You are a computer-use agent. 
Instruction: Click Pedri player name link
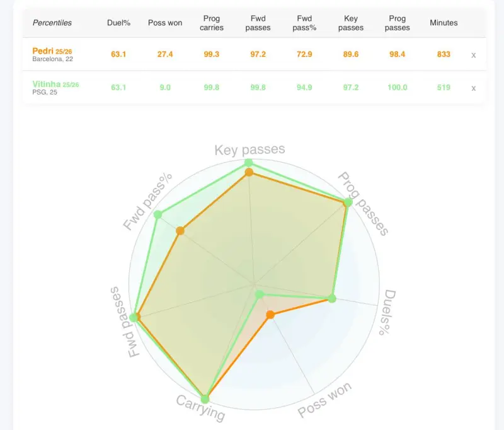(x=43, y=50)
